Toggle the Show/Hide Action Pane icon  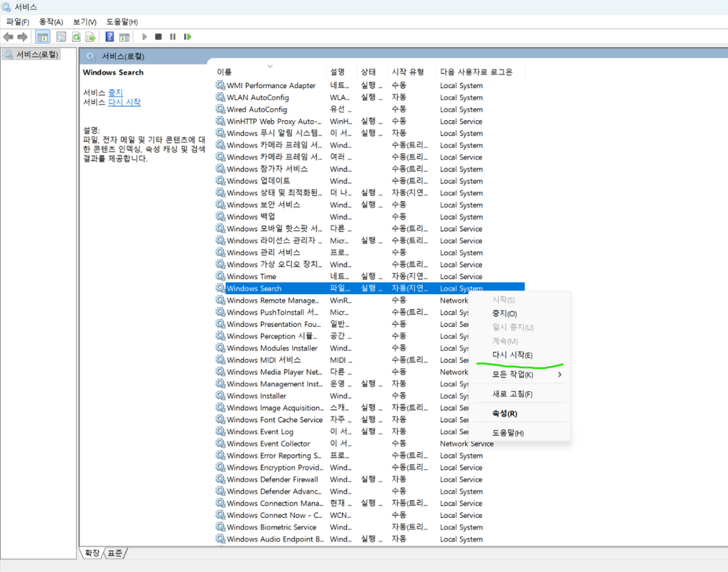point(124,37)
